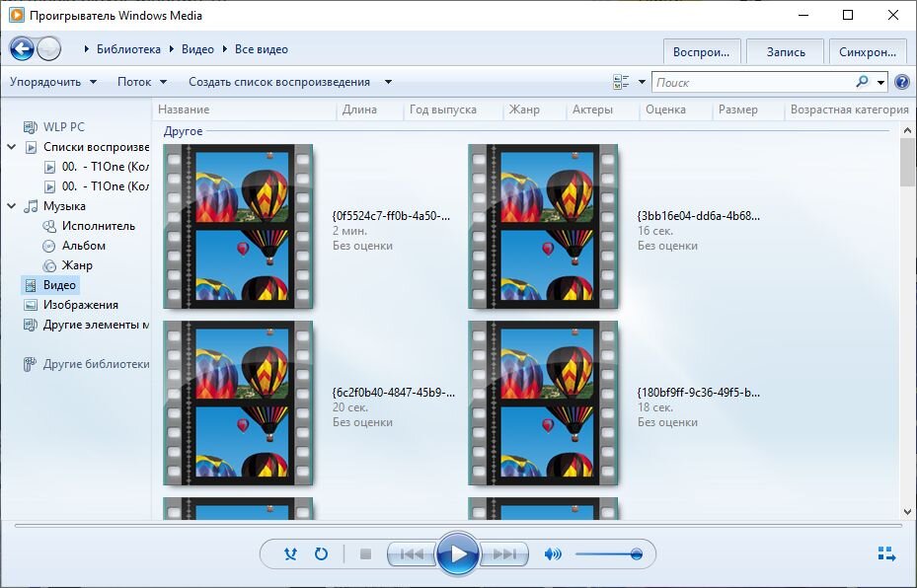Image resolution: width=917 pixels, height=588 pixels.
Task: Select the Видео sidebar item
Action: pos(50,285)
